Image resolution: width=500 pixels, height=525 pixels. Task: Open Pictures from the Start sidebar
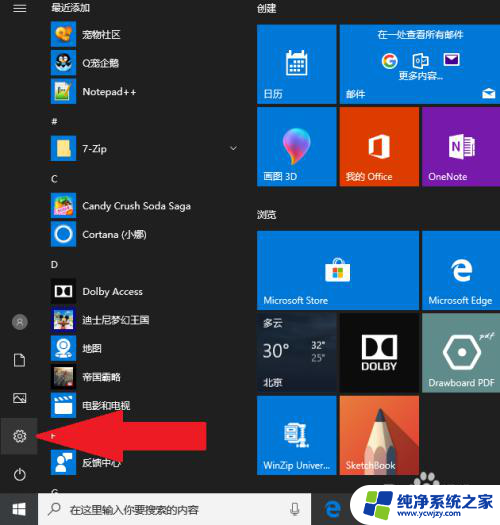pos(19,398)
